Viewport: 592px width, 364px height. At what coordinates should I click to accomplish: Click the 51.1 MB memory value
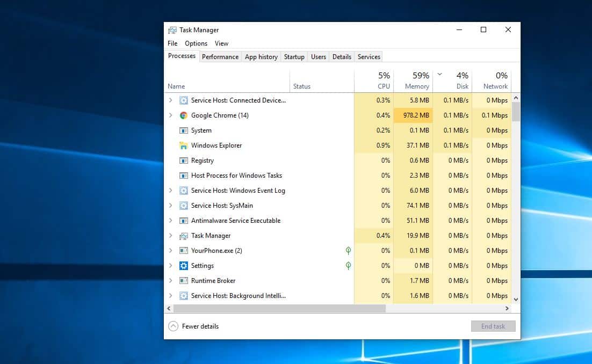click(417, 221)
